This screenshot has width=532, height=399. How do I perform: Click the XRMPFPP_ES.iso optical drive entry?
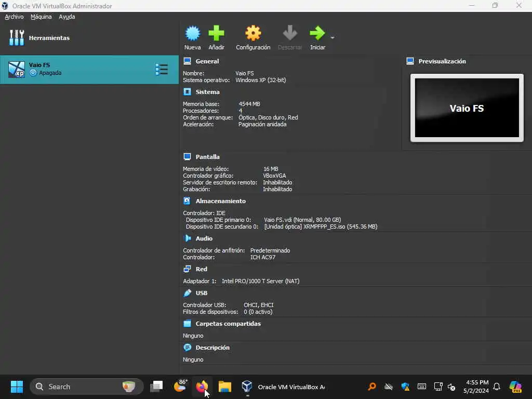(321, 227)
